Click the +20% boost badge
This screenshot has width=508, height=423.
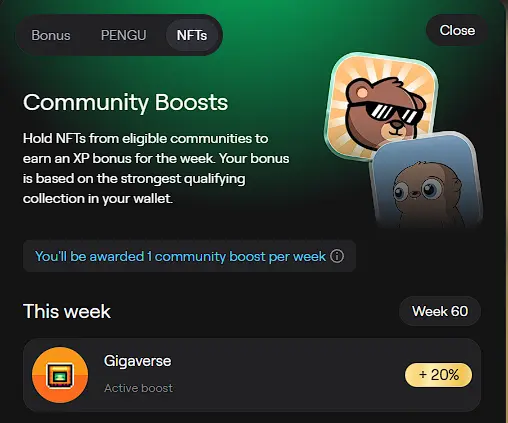coord(438,375)
